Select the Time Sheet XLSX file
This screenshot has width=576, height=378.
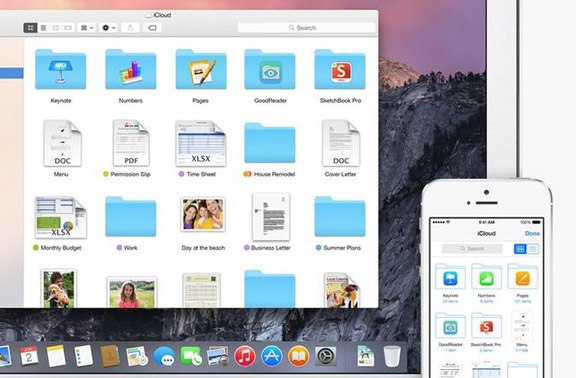(x=201, y=144)
